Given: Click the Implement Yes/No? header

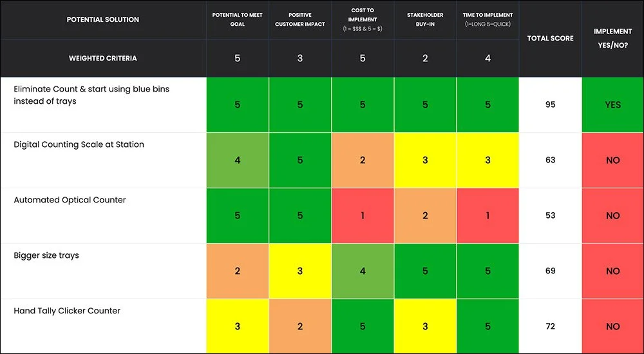Looking at the screenshot, I should click(613, 38).
